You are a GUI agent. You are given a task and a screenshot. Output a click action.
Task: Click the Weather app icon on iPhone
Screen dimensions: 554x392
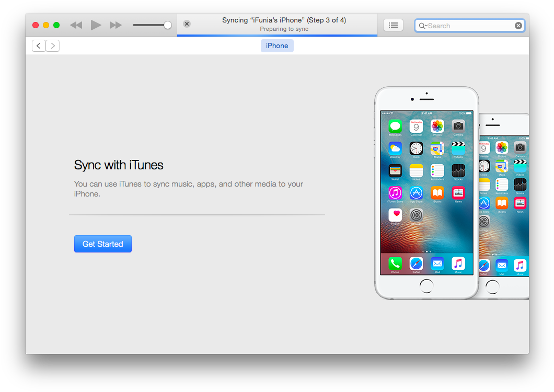tap(395, 148)
